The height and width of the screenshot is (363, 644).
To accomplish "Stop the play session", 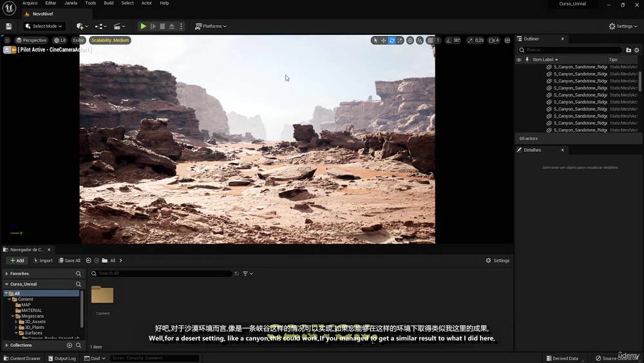I will 162,26.
